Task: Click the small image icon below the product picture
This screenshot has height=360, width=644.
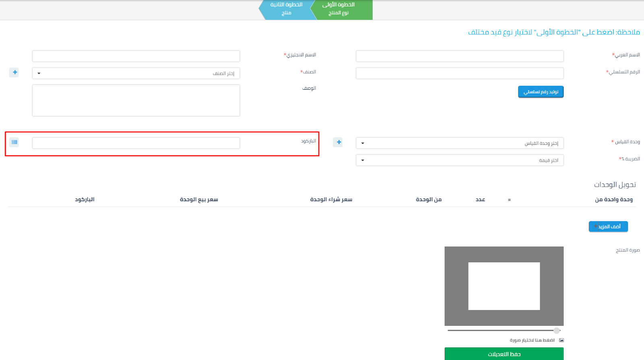Action: pos(561,340)
